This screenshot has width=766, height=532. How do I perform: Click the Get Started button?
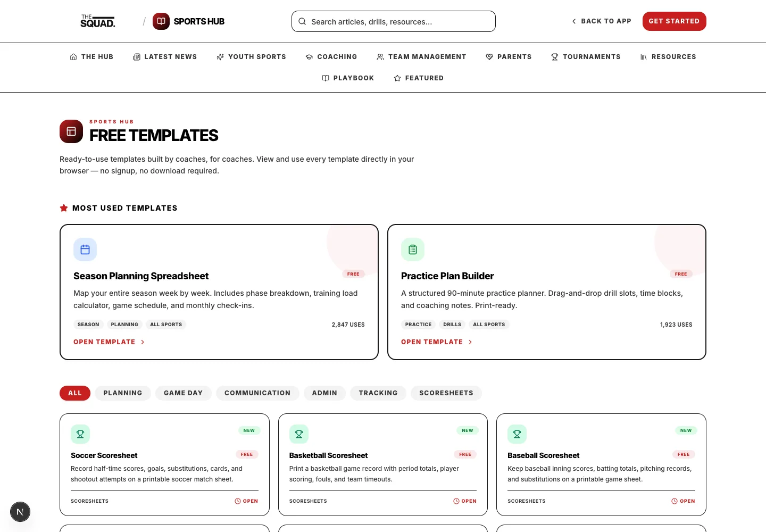pyautogui.click(x=675, y=21)
